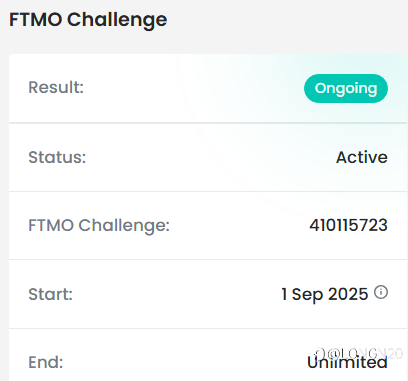The image size is (408, 381).
Task: Click empty space in the Status row
Action: [x=210, y=157]
